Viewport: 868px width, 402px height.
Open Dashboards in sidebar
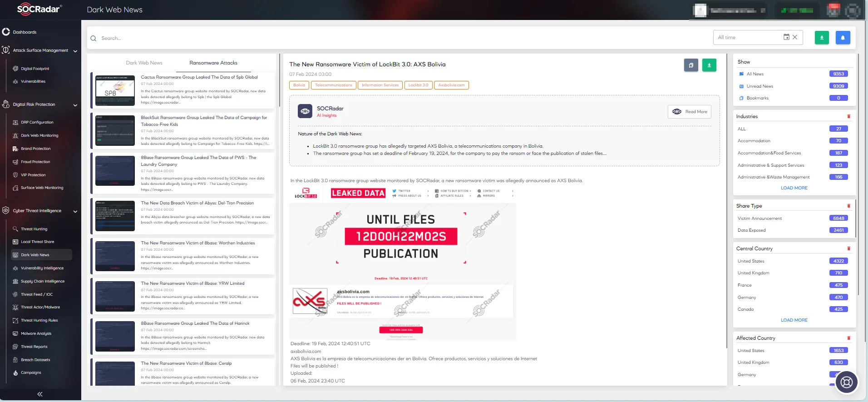coord(25,32)
